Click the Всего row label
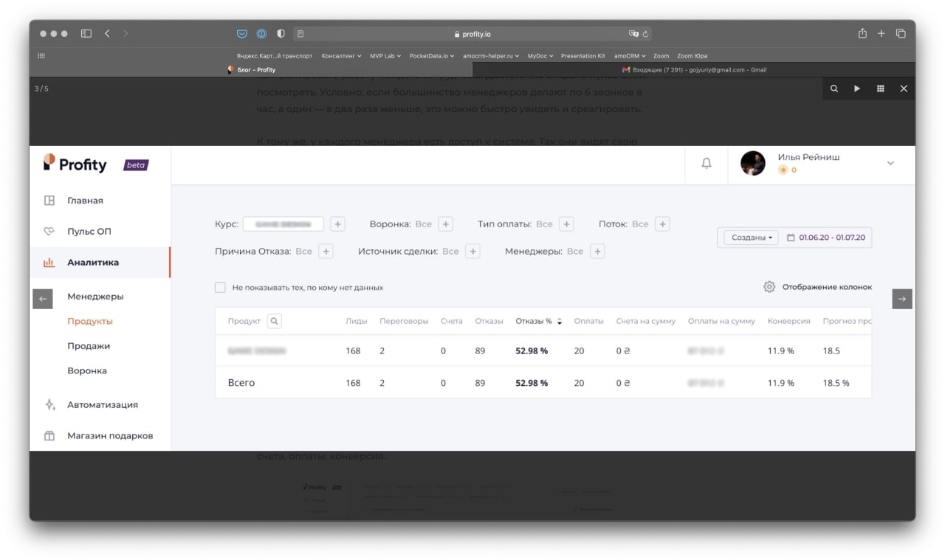This screenshot has width=945, height=560. [x=241, y=383]
